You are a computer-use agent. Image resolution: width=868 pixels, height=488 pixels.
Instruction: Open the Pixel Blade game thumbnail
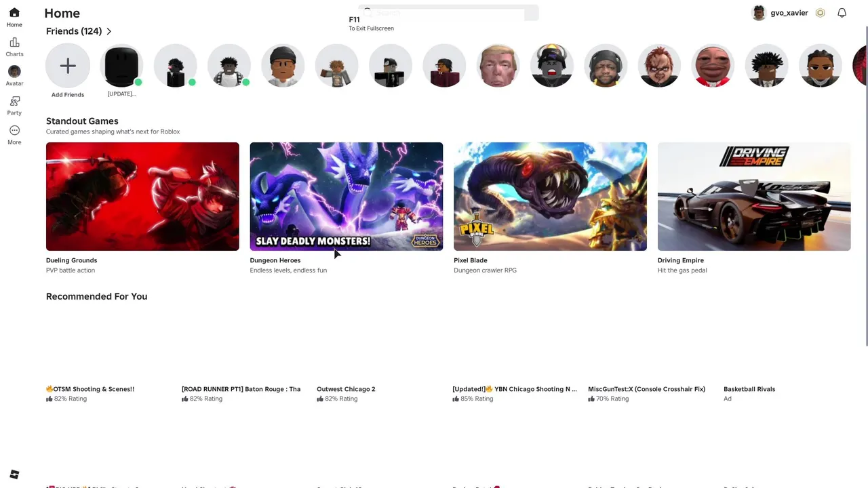550,197
